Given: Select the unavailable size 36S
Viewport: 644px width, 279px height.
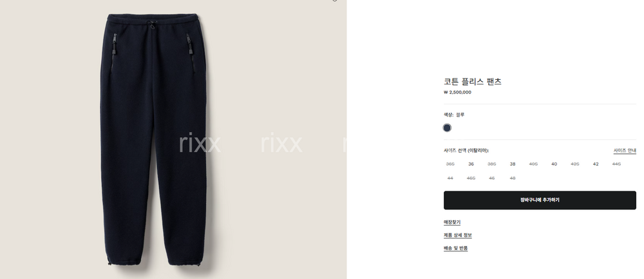Looking at the screenshot, I should point(450,164).
